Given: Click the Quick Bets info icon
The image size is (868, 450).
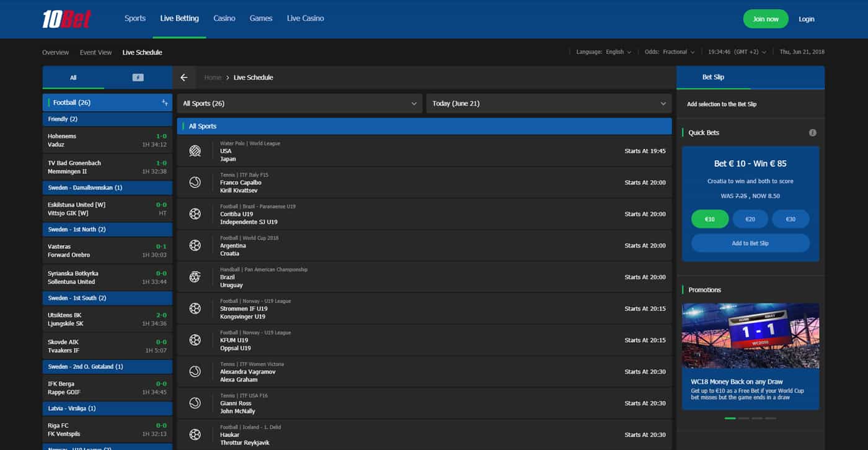Looking at the screenshot, I should (813, 133).
